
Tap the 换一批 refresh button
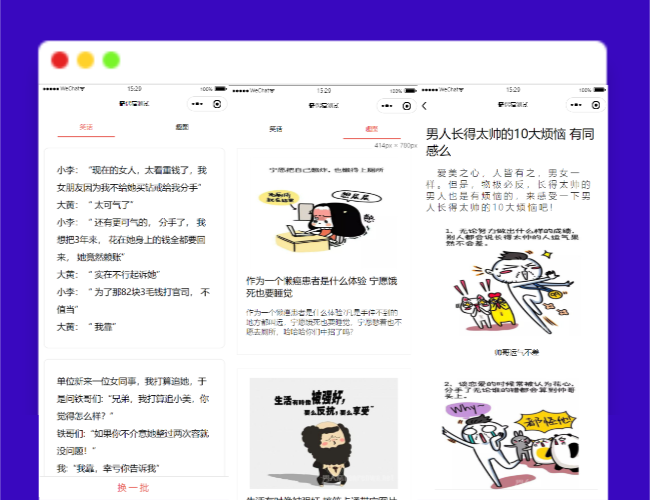pyautogui.click(x=133, y=488)
